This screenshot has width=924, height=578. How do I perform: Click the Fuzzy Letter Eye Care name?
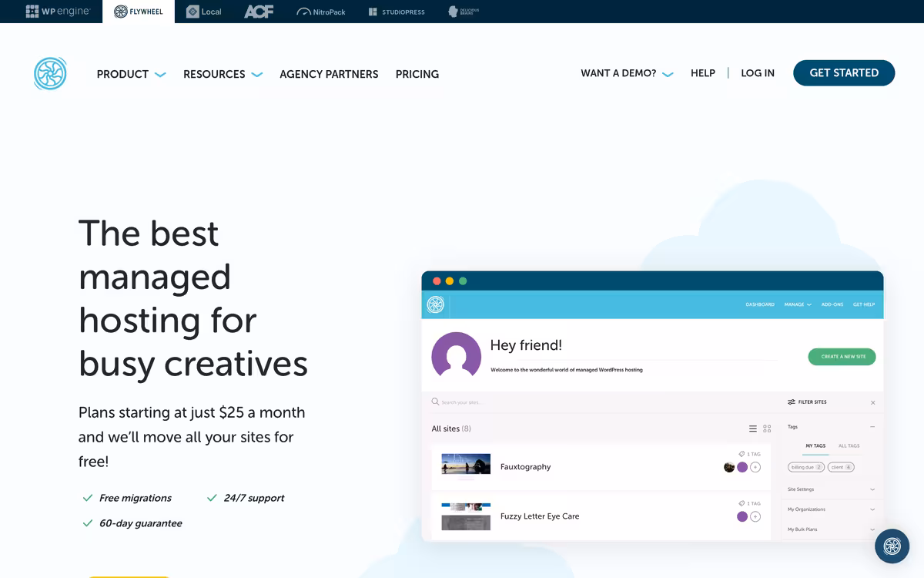point(540,516)
